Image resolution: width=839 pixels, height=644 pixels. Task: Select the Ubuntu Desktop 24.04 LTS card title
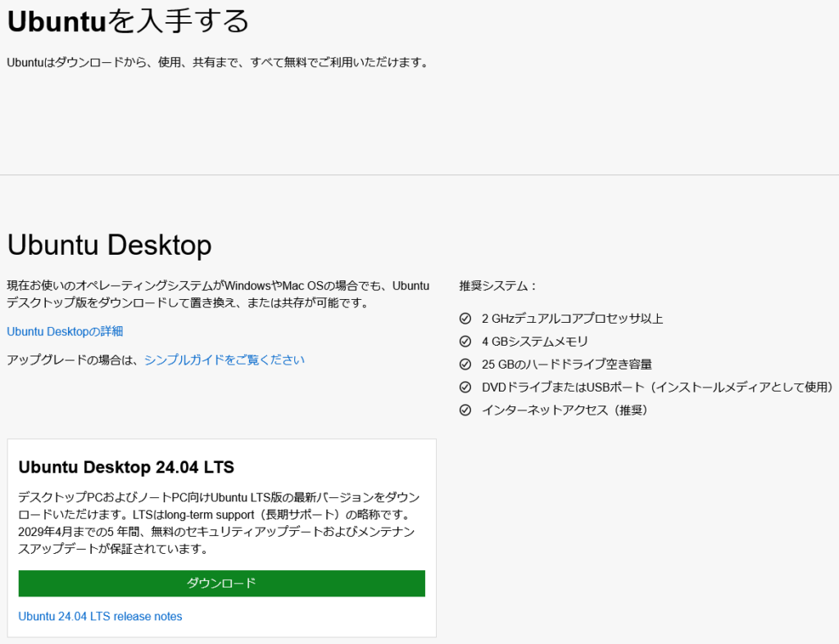tap(126, 467)
